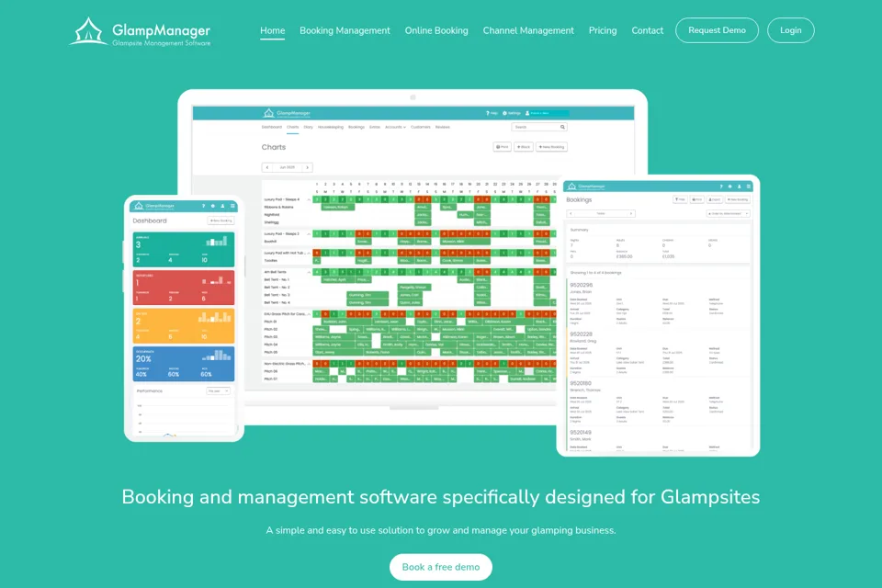Click the Export button on Bookings page
The image size is (882, 588).
pyautogui.click(x=715, y=199)
